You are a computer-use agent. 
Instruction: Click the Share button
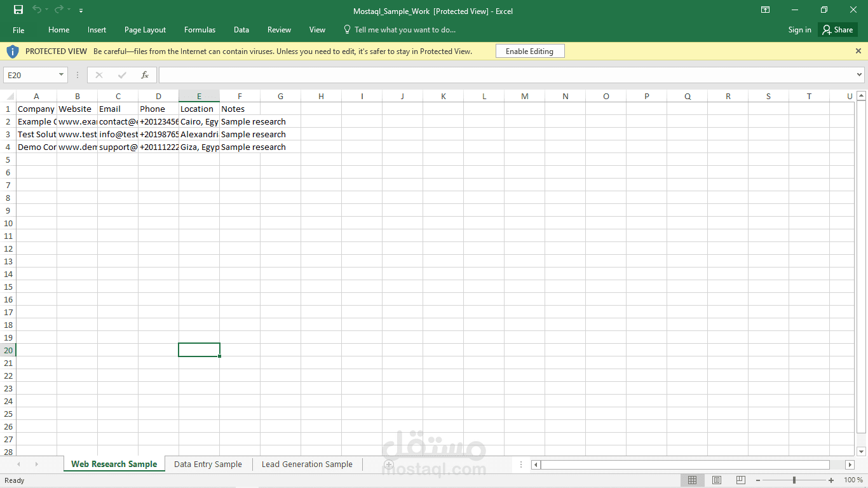click(x=838, y=30)
